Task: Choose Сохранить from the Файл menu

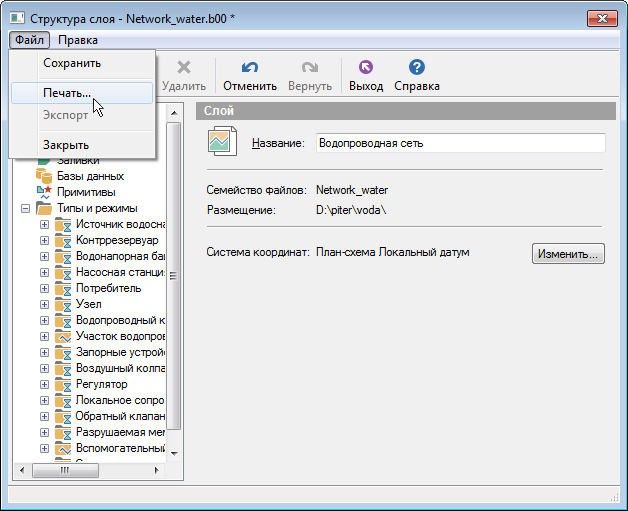Action: (x=82, y=63)
